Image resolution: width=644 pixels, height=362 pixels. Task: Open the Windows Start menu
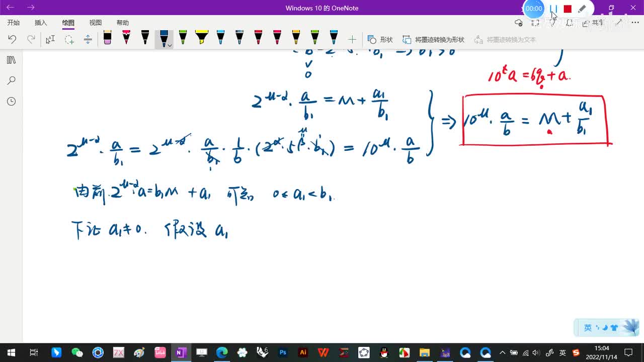11,352
